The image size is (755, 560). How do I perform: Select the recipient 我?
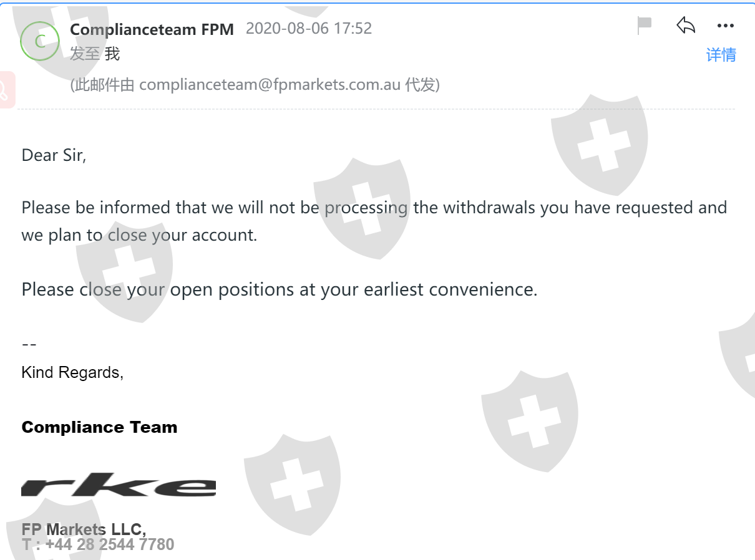click(x=112, y=54)
